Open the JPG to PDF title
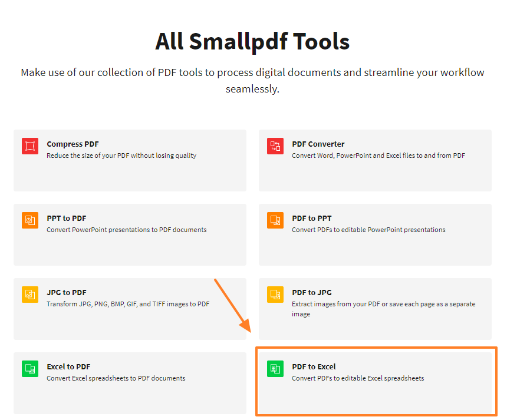This screenshot has height=420, width=507. coord(66,292)
